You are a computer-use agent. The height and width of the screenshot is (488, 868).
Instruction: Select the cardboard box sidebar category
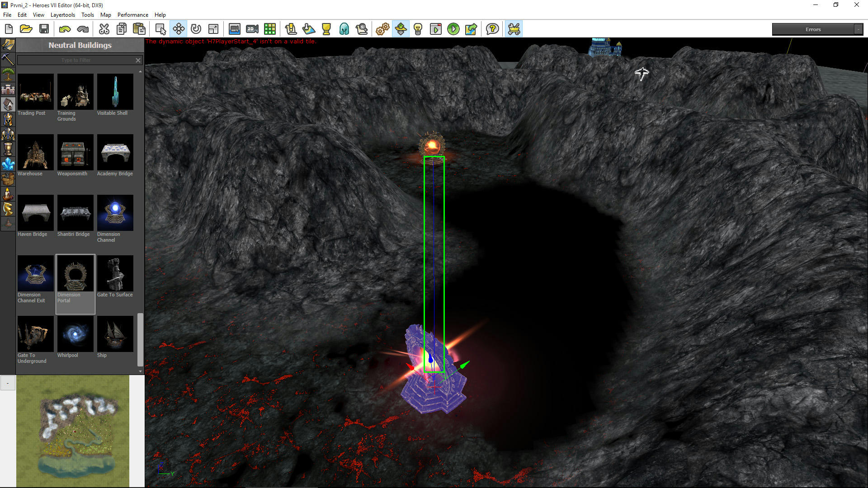coord(8,179)
